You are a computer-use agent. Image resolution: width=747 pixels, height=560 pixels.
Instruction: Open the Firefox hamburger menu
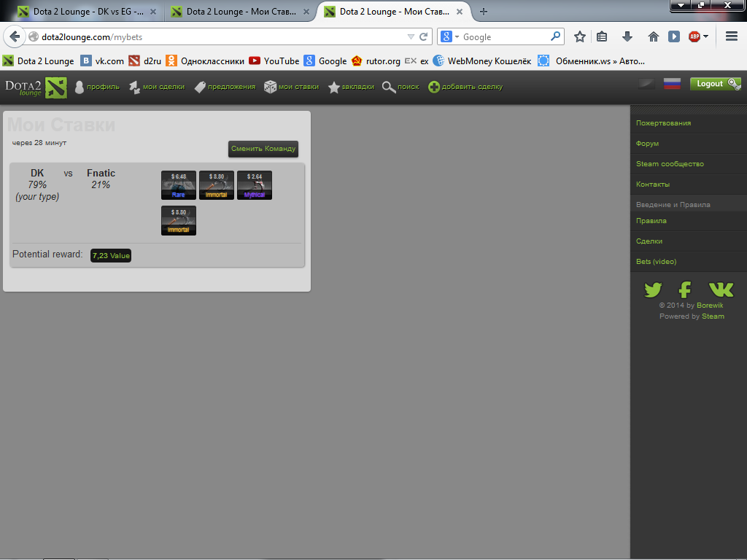click(x=731, y=36)
